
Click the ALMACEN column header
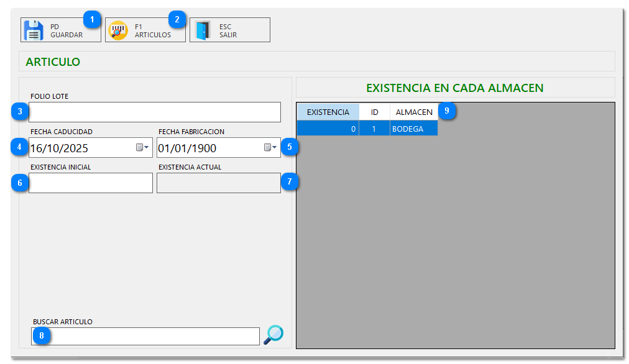pyautogui.click(x=413, y=112)
